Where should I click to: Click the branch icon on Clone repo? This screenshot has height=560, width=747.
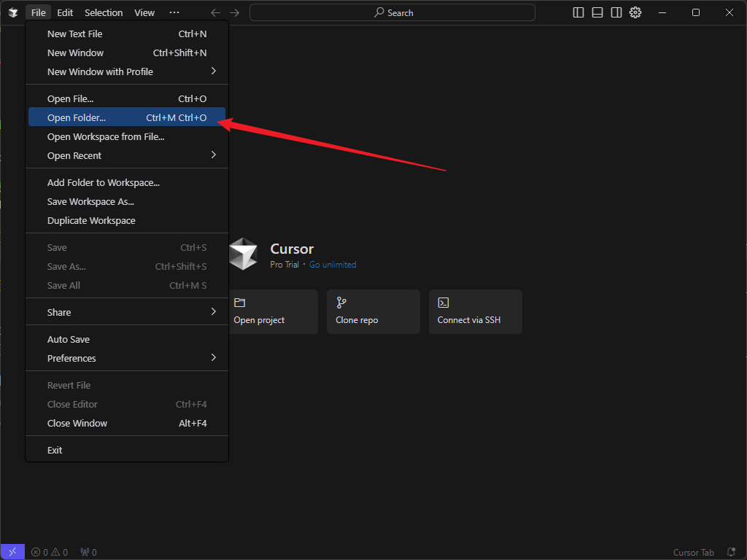(341, 303)
